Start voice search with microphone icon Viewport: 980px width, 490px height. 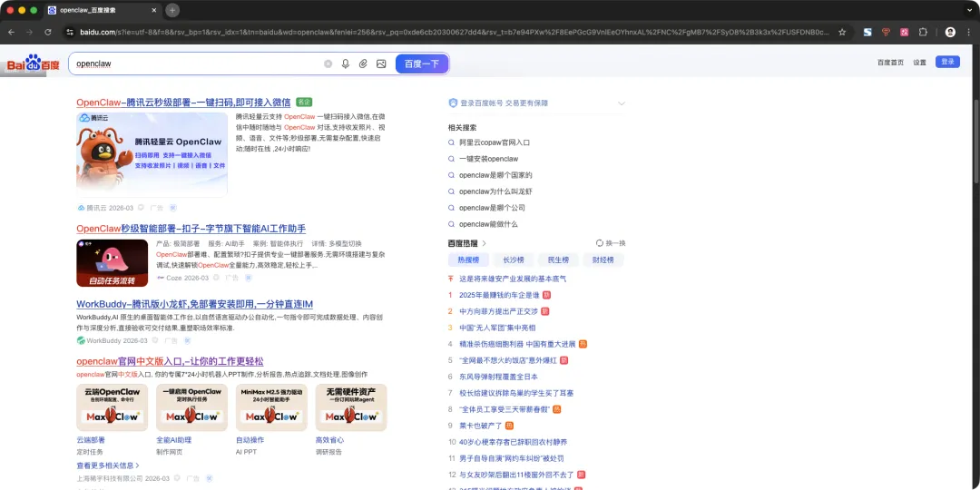pyautogui.click(x=346, y=64)
